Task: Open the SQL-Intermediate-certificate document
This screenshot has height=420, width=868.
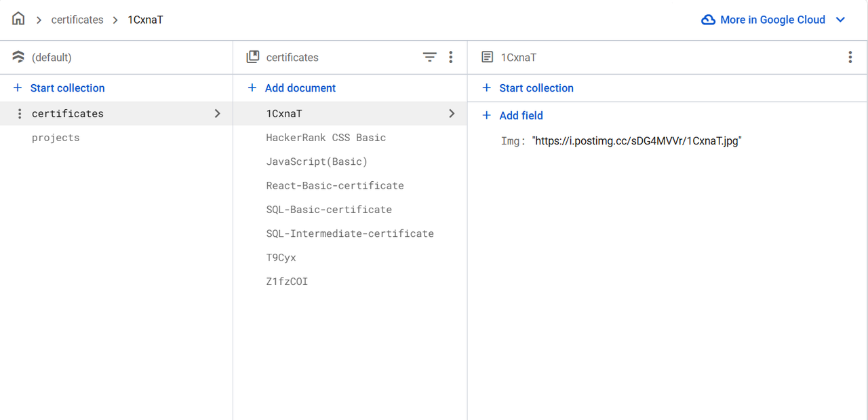Action: tap(350, 233)
